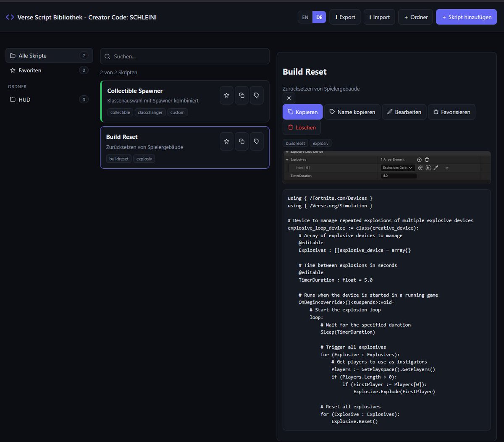Screen dimensions: 504x442
Task: Click tag icon on Collectible Spawner card
Action: 257,95
